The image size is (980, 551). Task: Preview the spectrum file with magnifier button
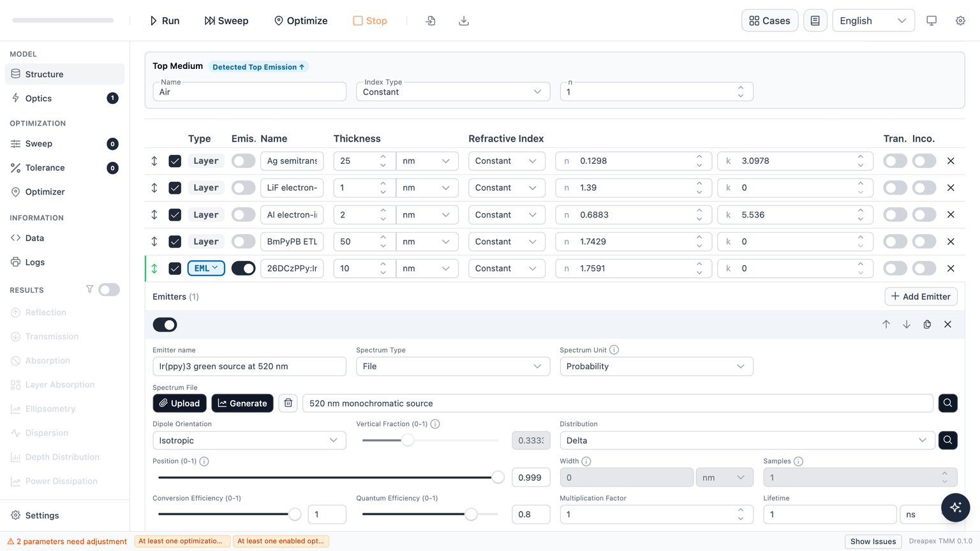coord(947,403)
